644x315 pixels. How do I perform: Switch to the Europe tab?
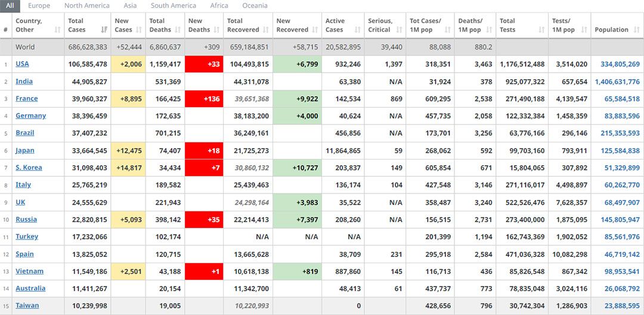39,6
